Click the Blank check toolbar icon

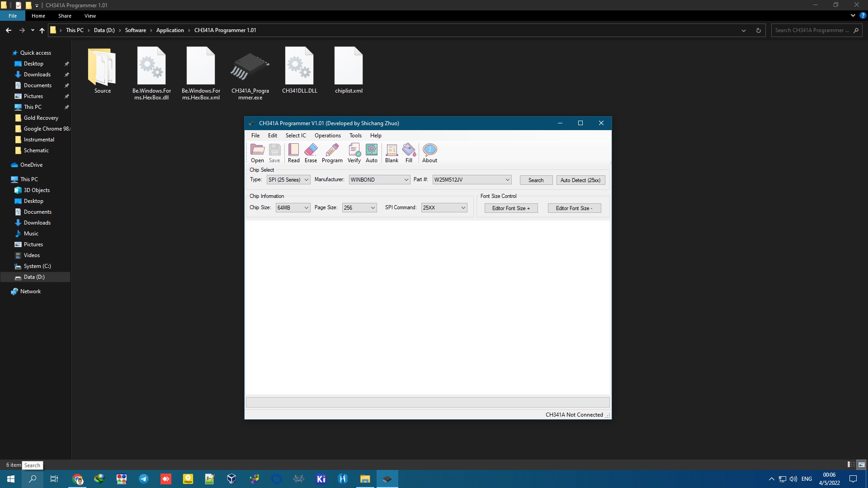(392, 153)
